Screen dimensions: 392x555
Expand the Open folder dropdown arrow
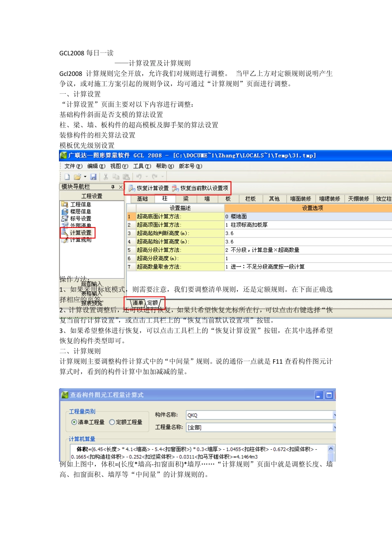pos(85,177)
